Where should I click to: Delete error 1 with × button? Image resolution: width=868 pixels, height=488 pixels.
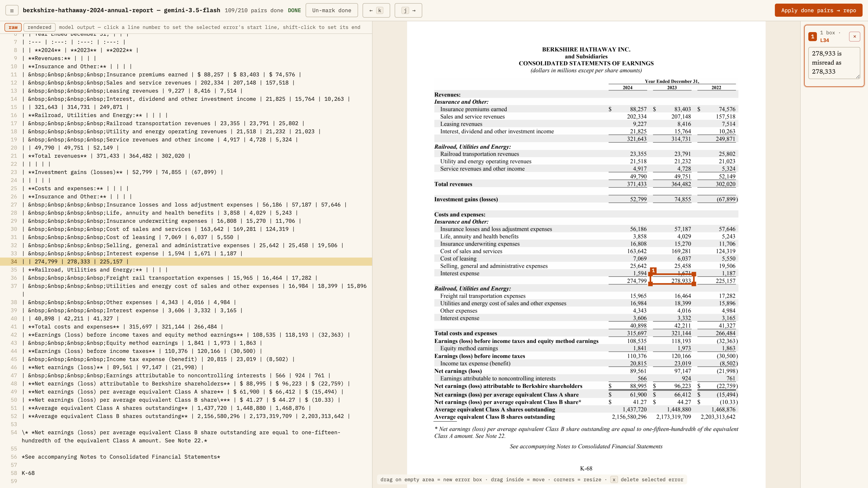coord(854,36)
